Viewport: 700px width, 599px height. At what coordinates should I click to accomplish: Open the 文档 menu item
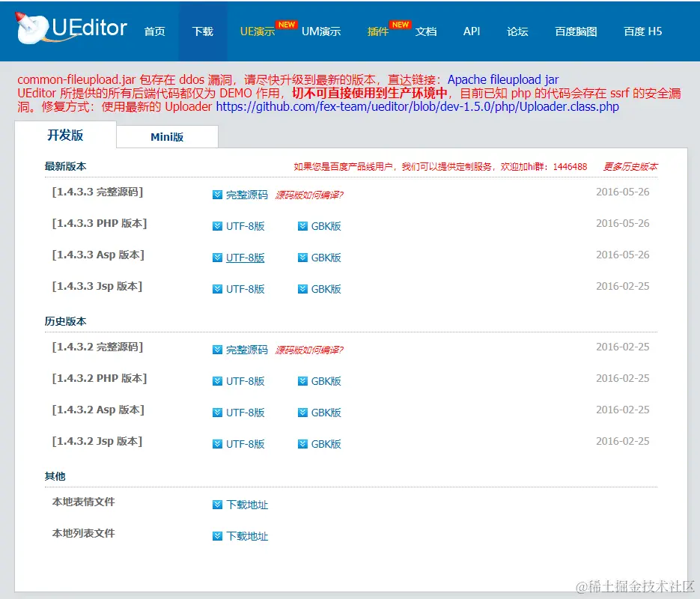point(426,31)
